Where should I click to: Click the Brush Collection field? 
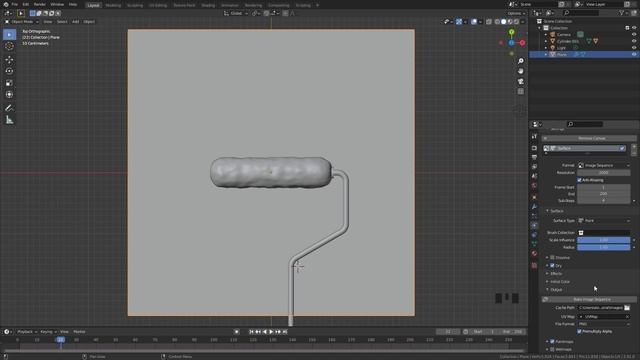click(604, 233)
